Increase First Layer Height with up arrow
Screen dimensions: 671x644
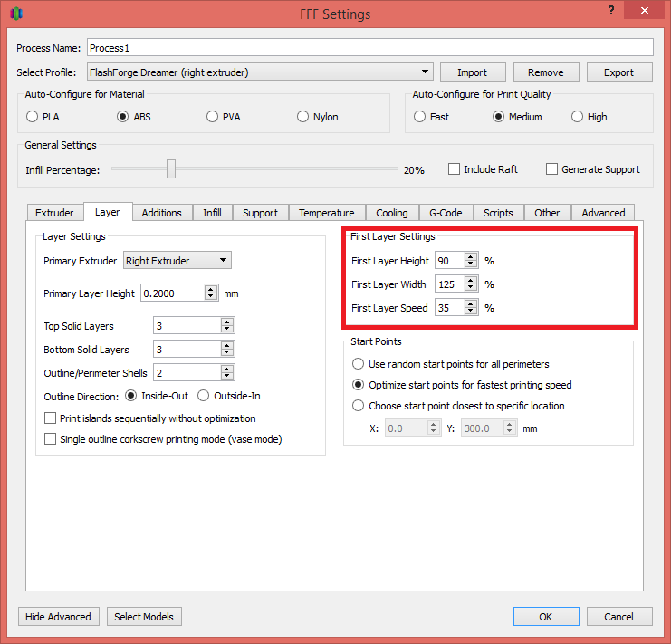pos(471,256)
